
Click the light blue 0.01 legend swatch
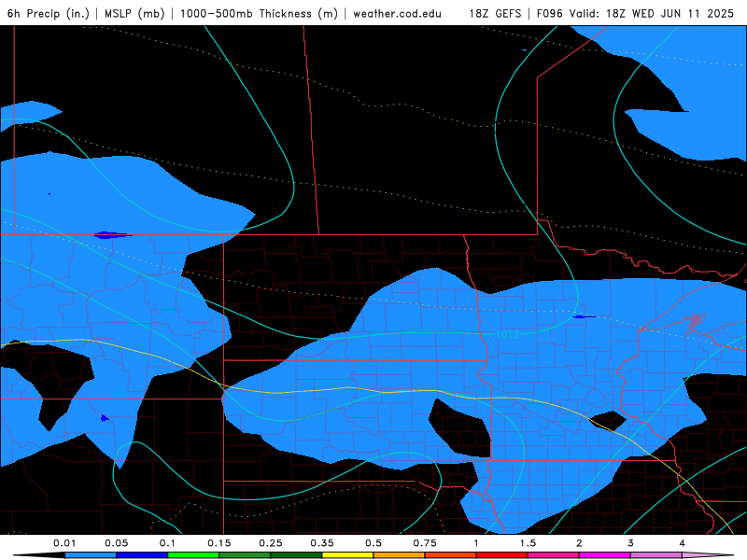91,555
